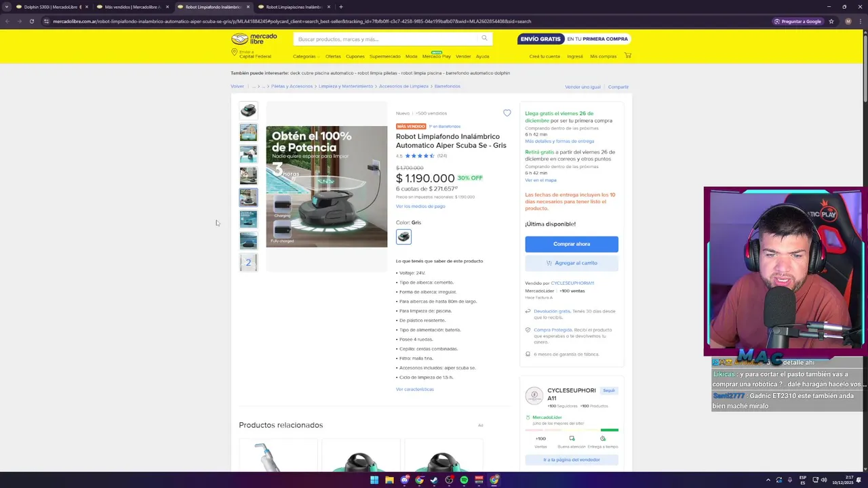This screenshot has width=868, height=488.
Task: Open File Explorer from taskbar
Action: point(389,480)
